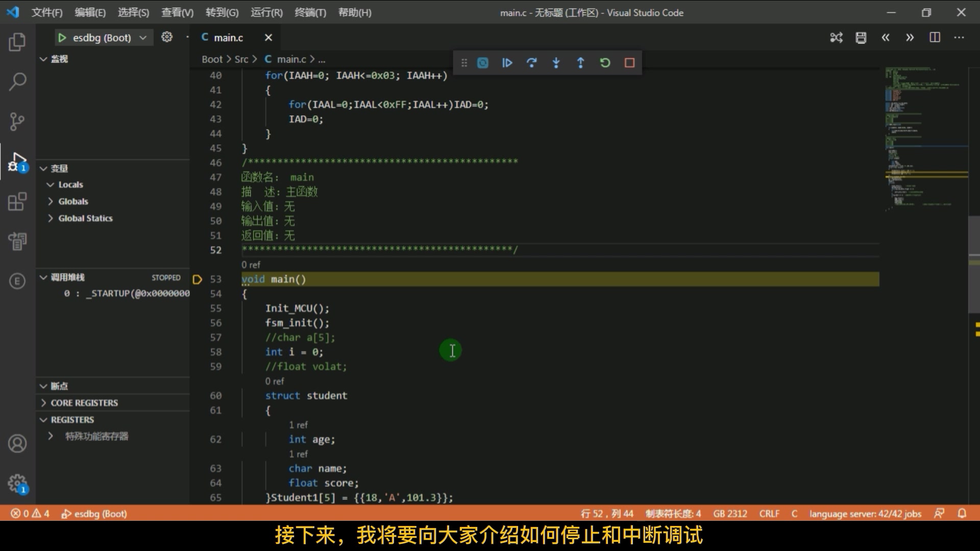980x551 pixels.
Task: Open Explorer in activity bar
Action: [x=17, y=42]
